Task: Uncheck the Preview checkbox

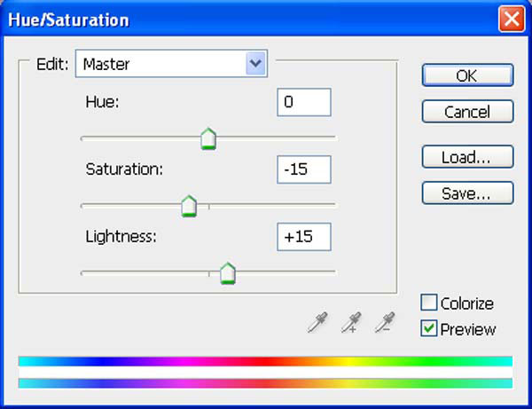Action: coord(429,328)
